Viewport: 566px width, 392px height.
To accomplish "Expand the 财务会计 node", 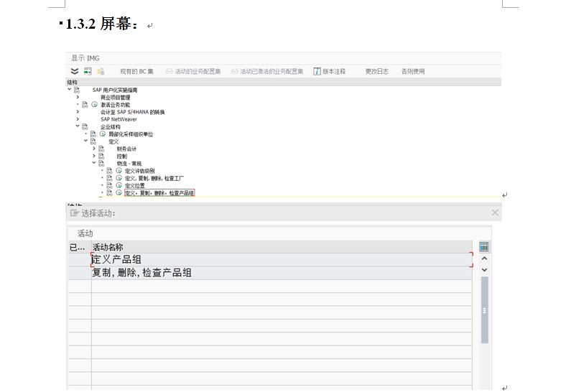I will [x=94, y=149].
